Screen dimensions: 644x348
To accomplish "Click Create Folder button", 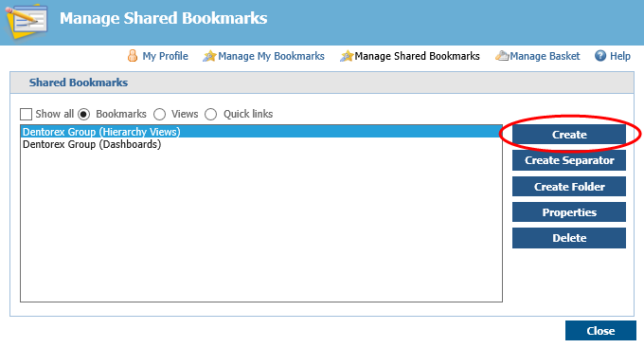I will pos(569,187).
